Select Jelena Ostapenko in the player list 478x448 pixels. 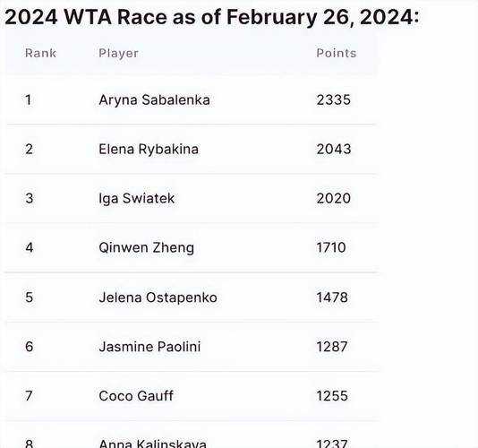click(158, 297)
